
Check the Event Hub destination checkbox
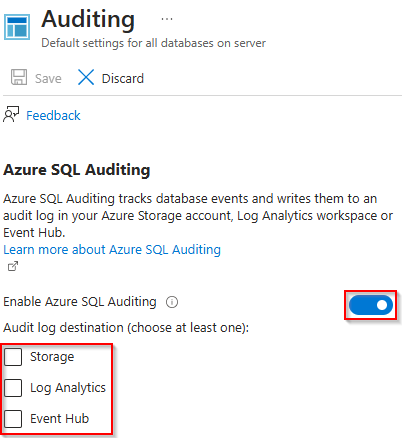point(13,419)
